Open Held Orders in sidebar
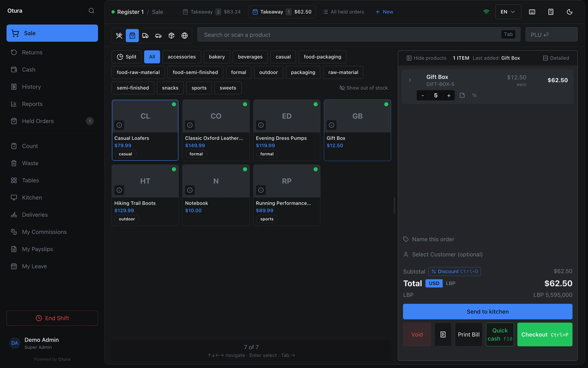The image size is (588, 368). pos(52,121)
